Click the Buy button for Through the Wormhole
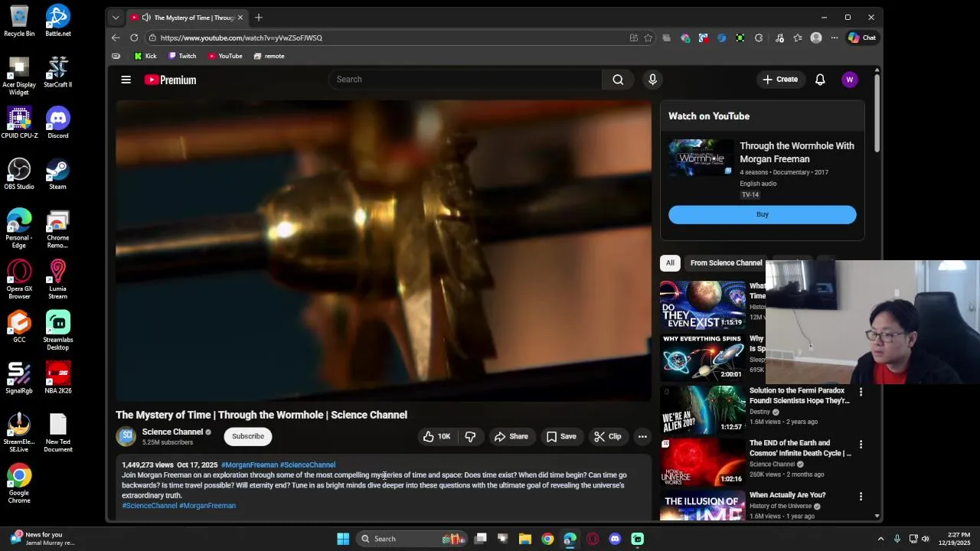Screen dimensions: 980x551 762,214
